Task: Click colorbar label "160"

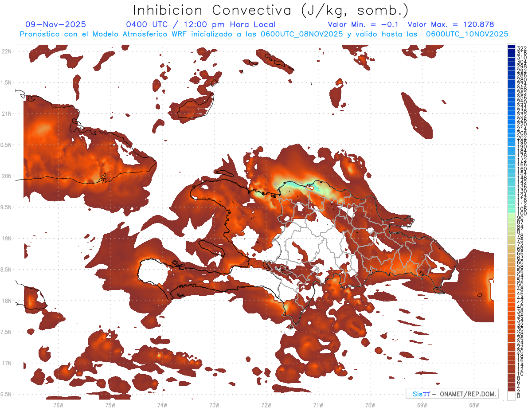Action: pos(522,168)
